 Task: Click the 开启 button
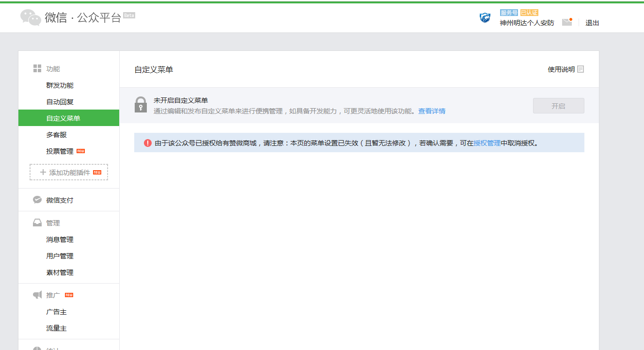click(558, 106)
